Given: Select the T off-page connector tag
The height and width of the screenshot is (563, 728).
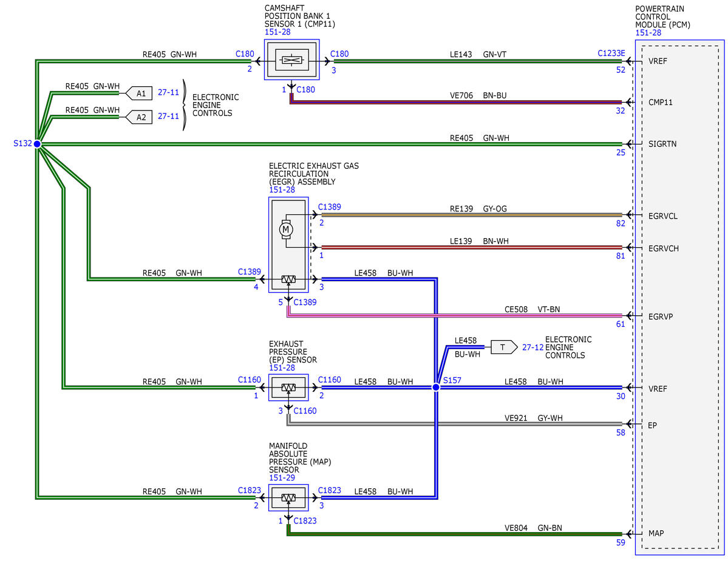Looking at the screenshot, I should (x=504, y=347).
